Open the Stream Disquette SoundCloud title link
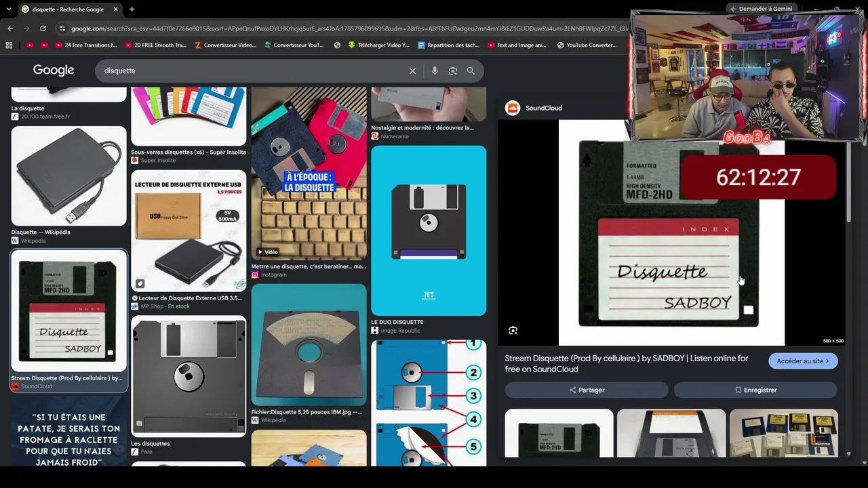 click(627, 363)
